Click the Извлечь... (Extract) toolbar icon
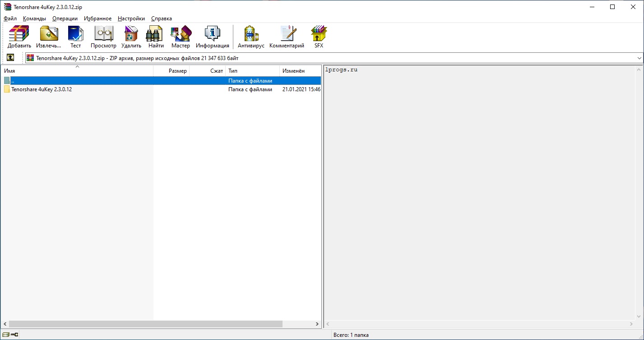 [48, 37]
